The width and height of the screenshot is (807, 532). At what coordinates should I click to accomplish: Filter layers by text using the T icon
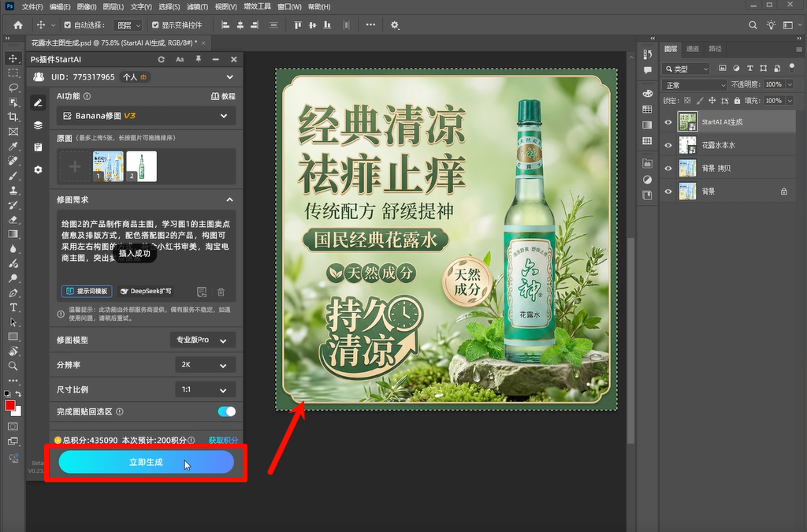point(749,69)
